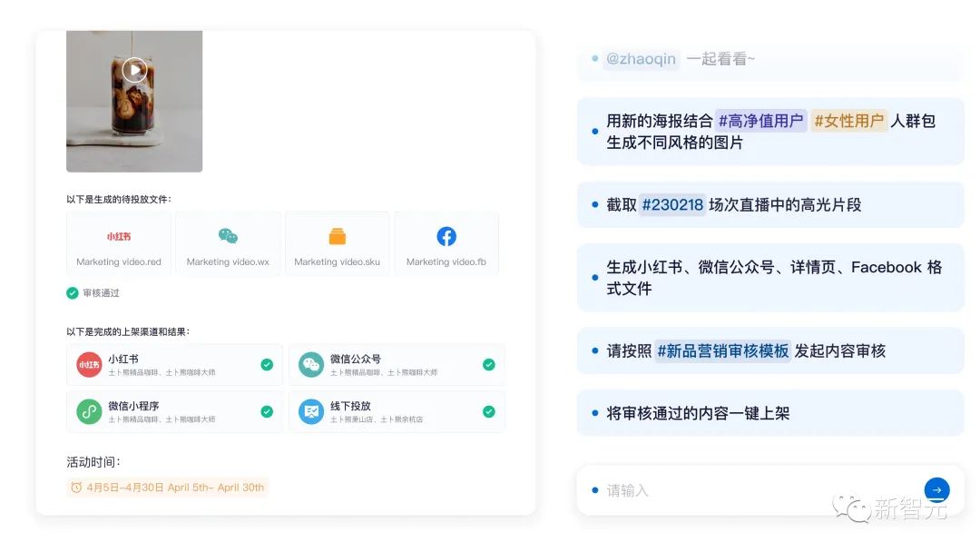The height and width of the screenshot is (552, 980).
Task: Toggle the 审核通过 green check mark
Action: tap(73, 292)
